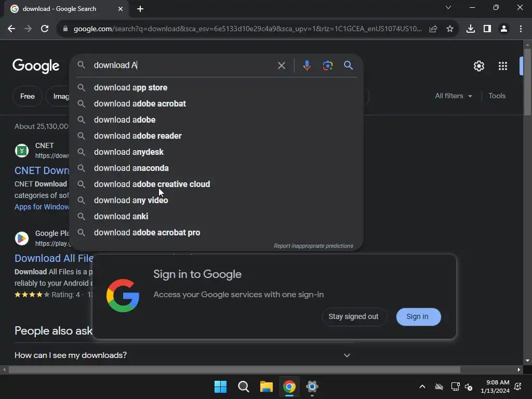Open the notifications bell icon
The width and height of the screenshot is (532, 399).
point(518,387)
